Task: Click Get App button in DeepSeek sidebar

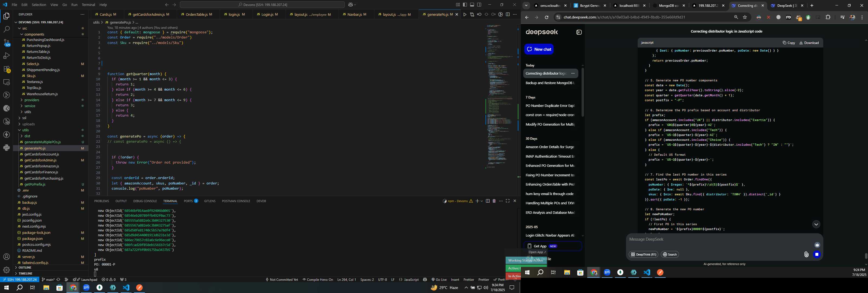Action: click(553, 246)
